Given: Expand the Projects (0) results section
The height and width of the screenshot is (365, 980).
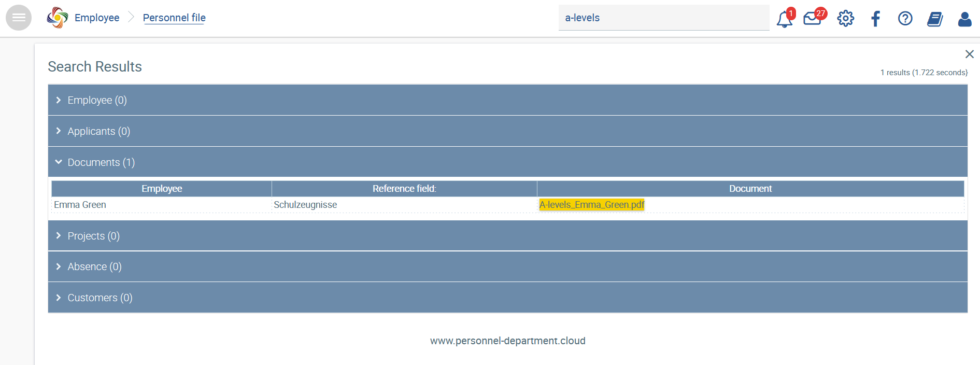Looking at the screenshot, I should point(507,236).
